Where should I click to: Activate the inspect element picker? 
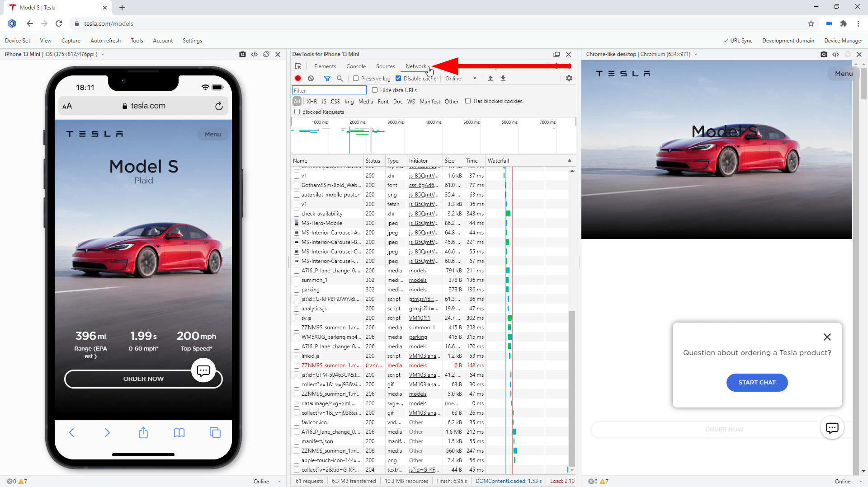click(x=298, y=66)
